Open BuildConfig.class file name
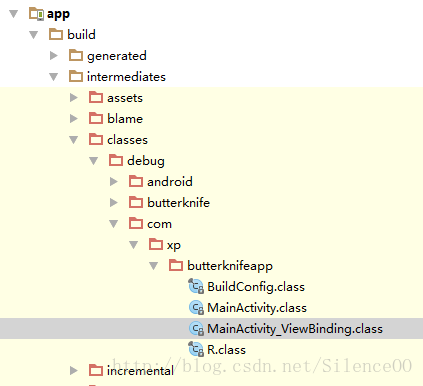Screen dimensions: 423x386 [x=256, y=287]
